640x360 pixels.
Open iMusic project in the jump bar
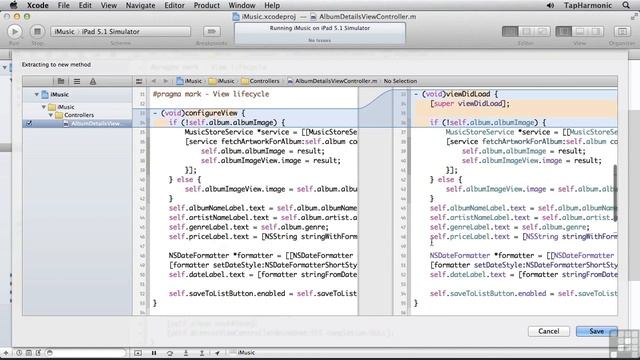coord(189,81)
